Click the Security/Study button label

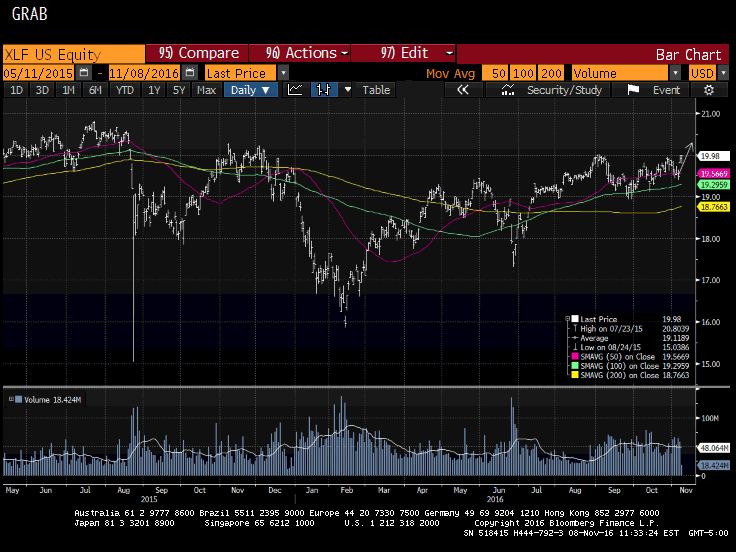tap(564, 90)
